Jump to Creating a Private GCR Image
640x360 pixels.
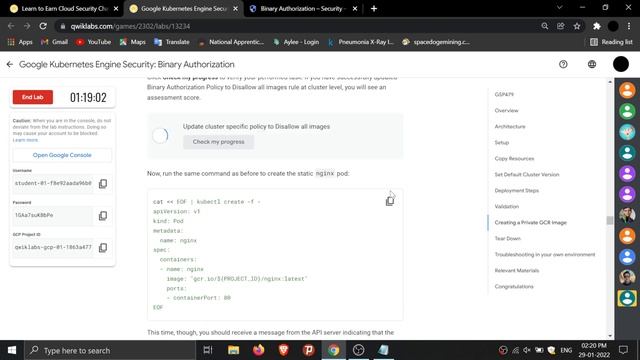pos(531,222)
